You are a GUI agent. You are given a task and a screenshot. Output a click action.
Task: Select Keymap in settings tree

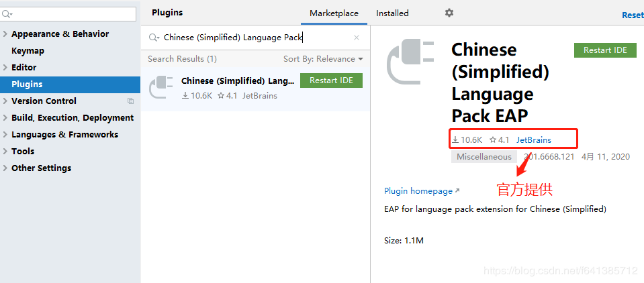tap(28, 51)
